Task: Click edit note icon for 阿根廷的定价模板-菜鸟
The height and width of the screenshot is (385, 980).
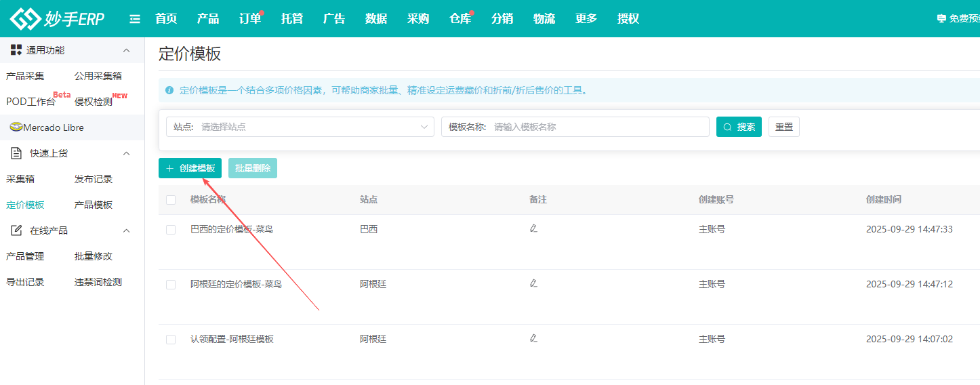Action: click(x=533, y=283)
